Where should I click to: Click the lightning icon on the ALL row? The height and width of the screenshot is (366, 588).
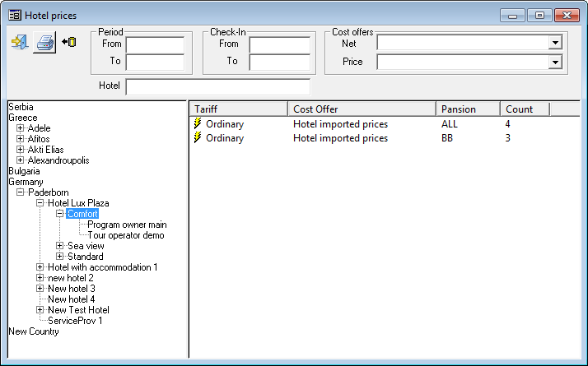pos(198,124)
